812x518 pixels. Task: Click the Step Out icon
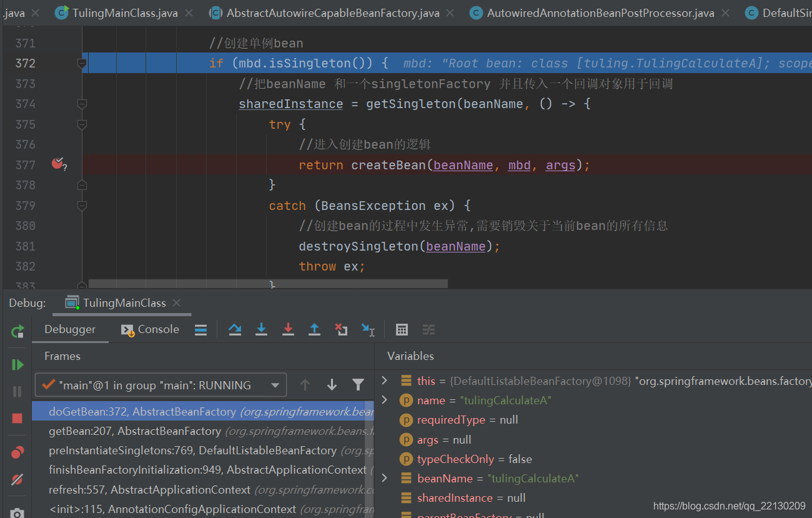314,329
